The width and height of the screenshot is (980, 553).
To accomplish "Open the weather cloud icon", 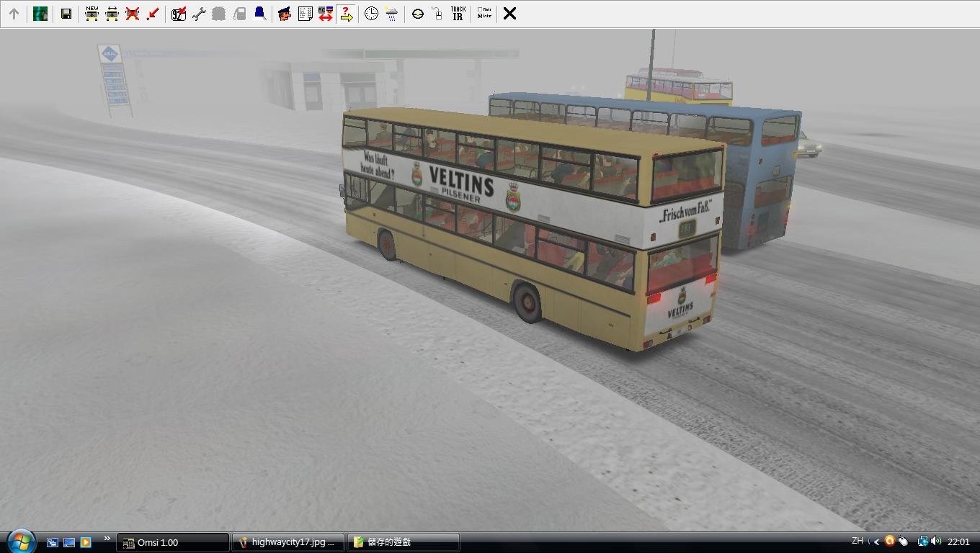I will click(x=391, y=14).
